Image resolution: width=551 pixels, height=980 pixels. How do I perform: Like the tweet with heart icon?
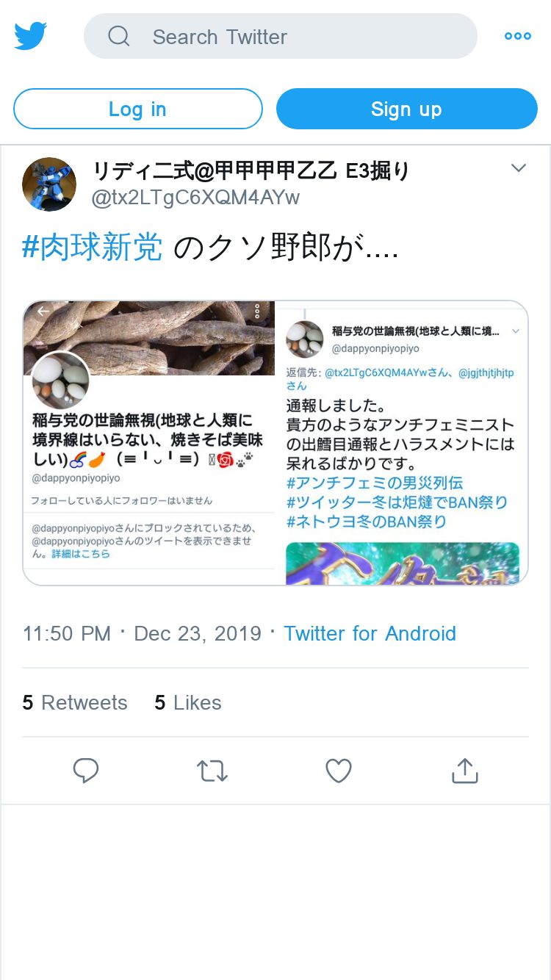pos(339,771)
